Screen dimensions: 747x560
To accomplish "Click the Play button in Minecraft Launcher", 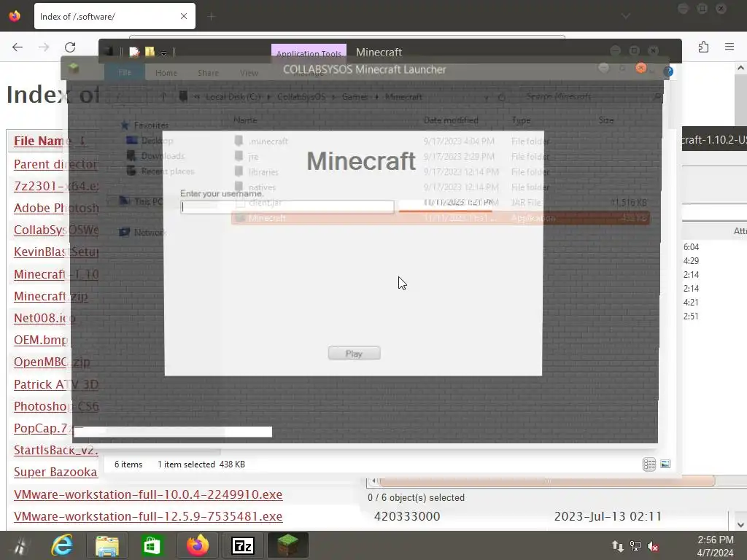I will point(354,354).
